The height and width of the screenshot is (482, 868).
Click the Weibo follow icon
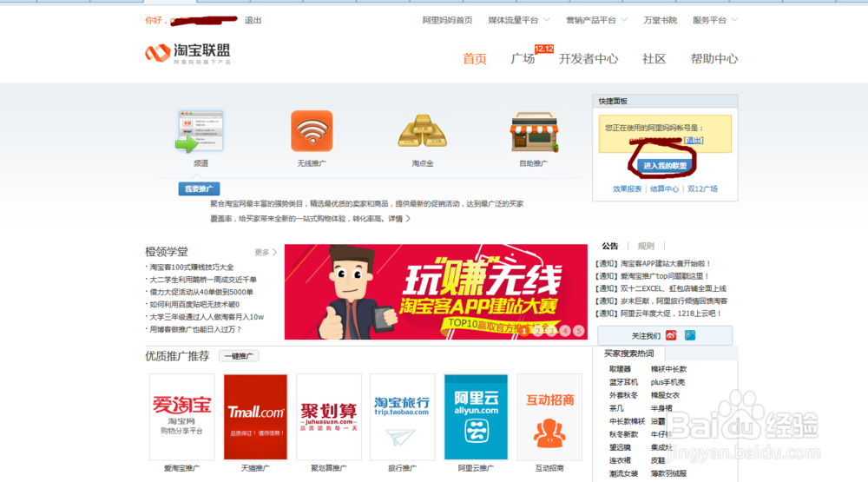pyautogui.click(x=671, y=335)
